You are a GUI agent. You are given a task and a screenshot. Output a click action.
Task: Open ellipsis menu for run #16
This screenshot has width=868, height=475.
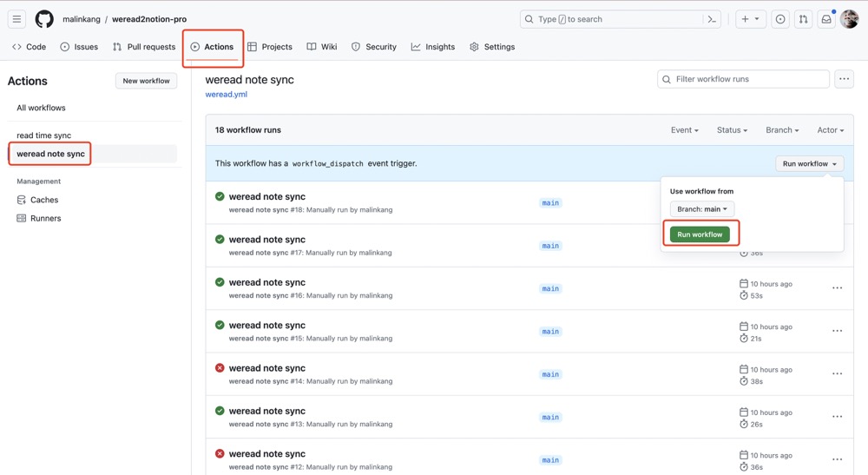[x=837, y=288]
